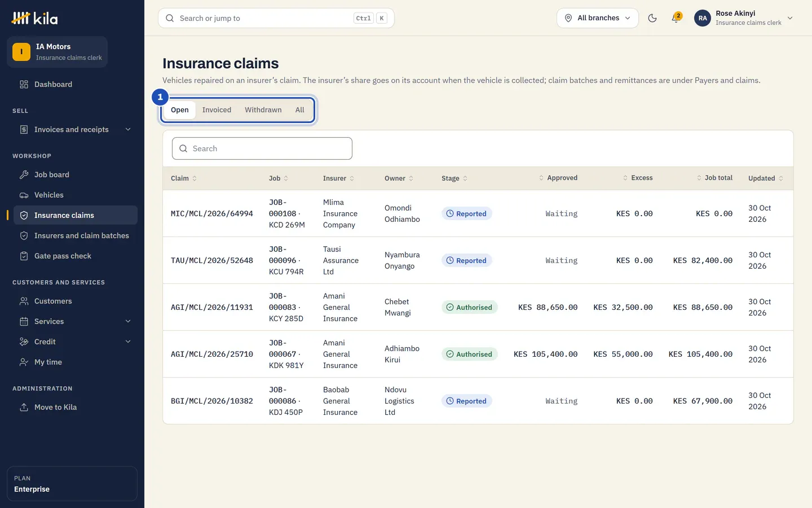Image resolution: width=812 pixels, height=508 pixels.
Task: Click the IA Motors workspace badge
Action: click(x=57, y=52)
